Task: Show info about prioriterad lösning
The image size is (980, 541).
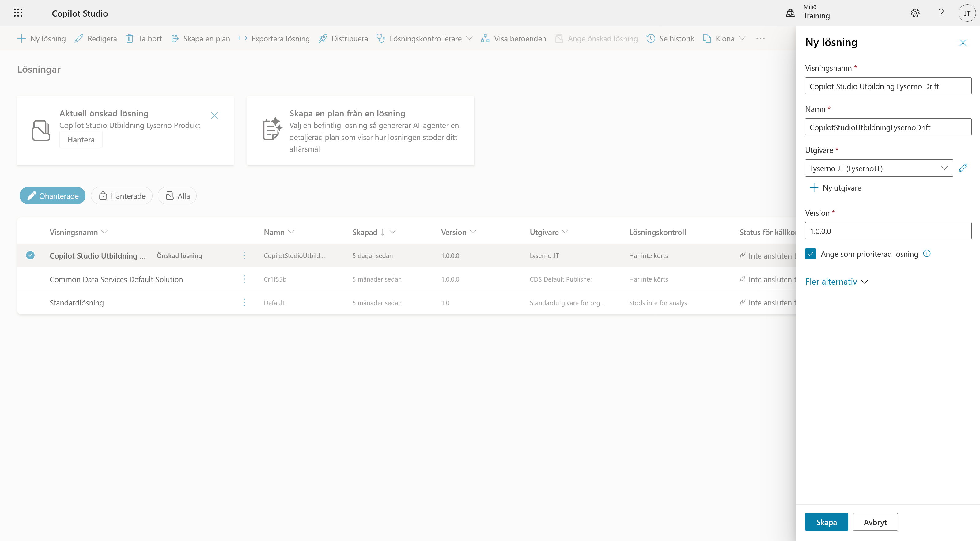Action: (927, 253)
